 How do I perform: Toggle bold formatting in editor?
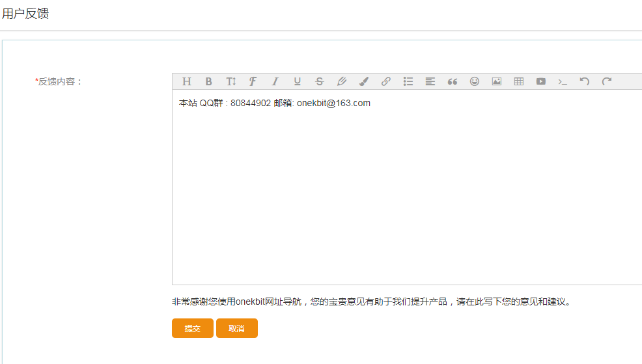[209, 81]
